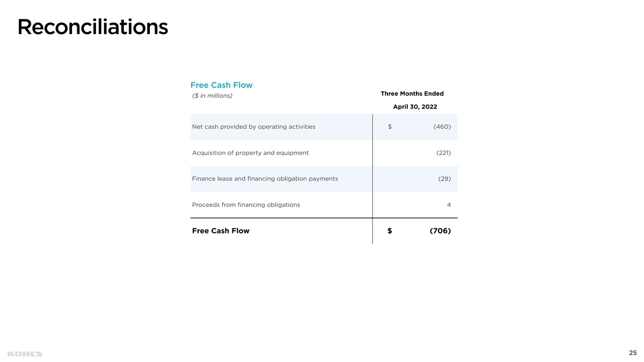Image resolution: width=644 pixels, height=362 pixels.
Task: Click the (460) operating activities value
Action: [442, 127]
